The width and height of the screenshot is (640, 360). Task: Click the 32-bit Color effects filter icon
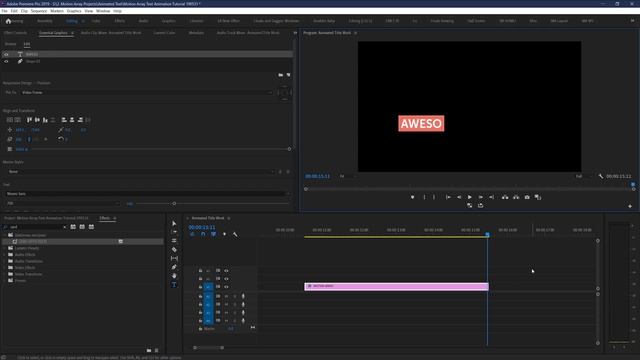pyautogui.click(x=82, y=227)
